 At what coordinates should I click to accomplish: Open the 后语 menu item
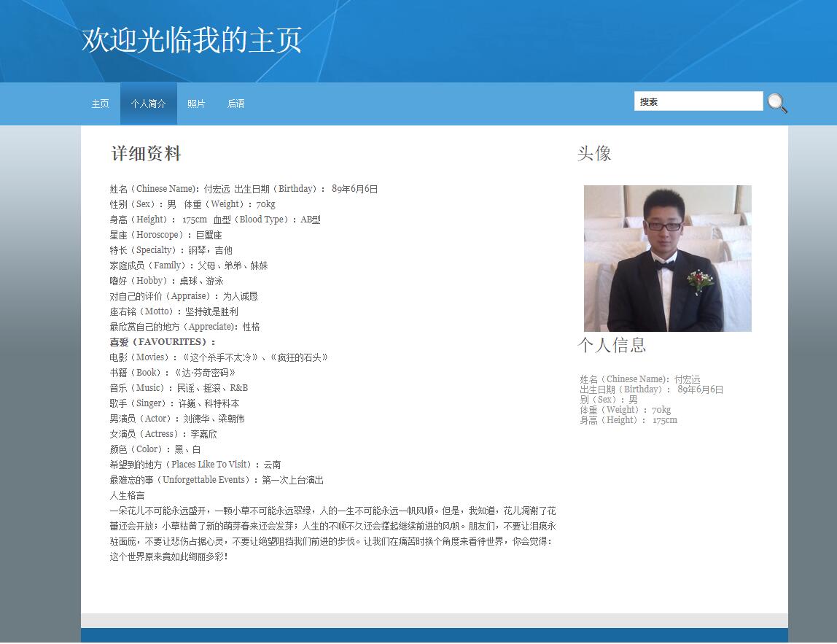(235, 104)
